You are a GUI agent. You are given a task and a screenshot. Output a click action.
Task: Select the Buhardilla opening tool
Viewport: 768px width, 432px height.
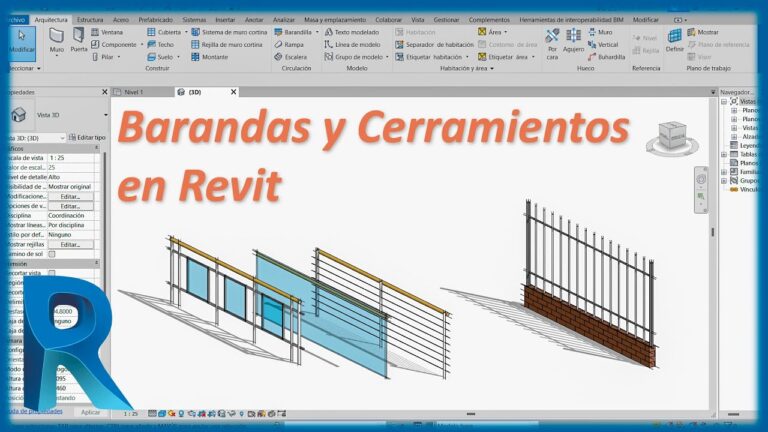pyautogui.click(x=606, y=57)
